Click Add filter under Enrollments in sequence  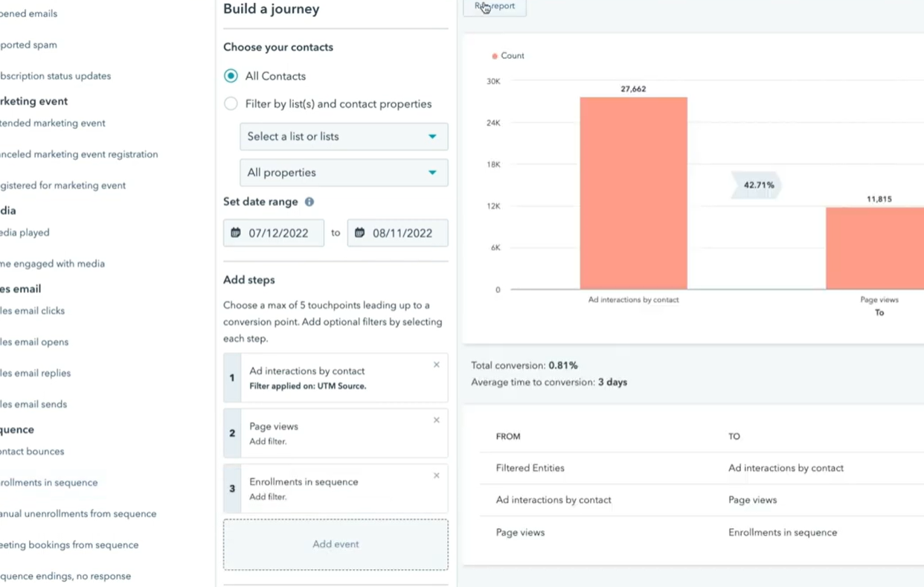(x=268, y=497)
